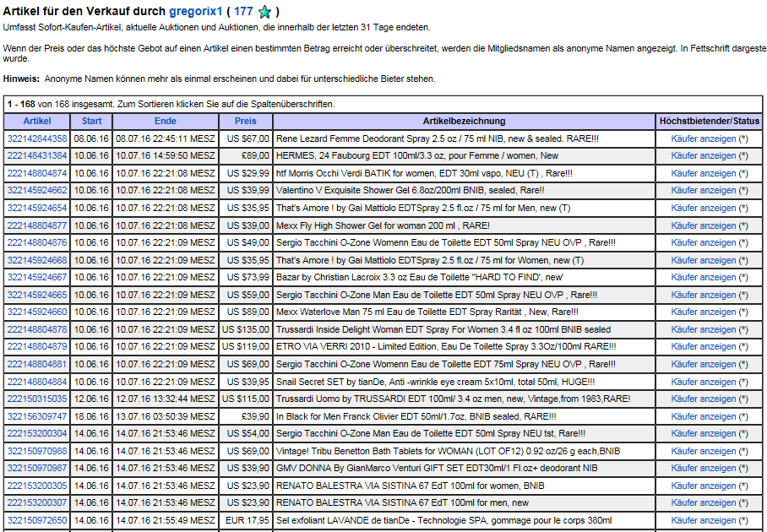Sort table by Start column header
767x532 pixels.
tap(91, 122)
